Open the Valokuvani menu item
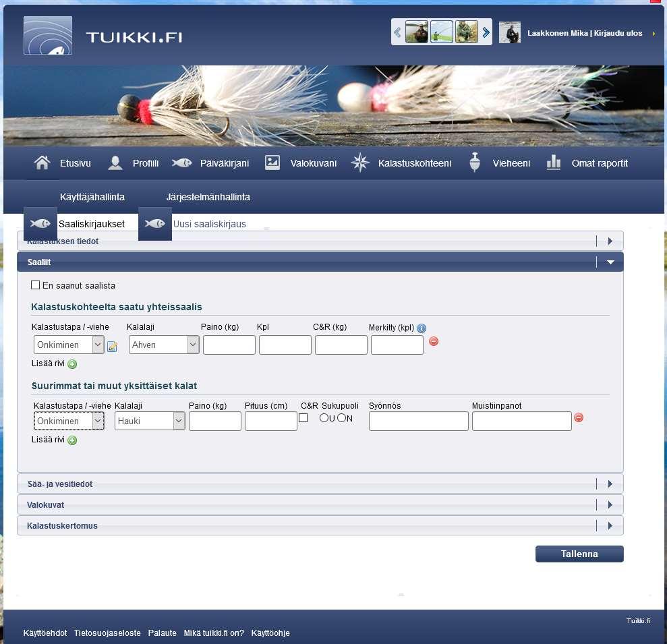Viewport: 667px width, 644px height. pos(314,163)
